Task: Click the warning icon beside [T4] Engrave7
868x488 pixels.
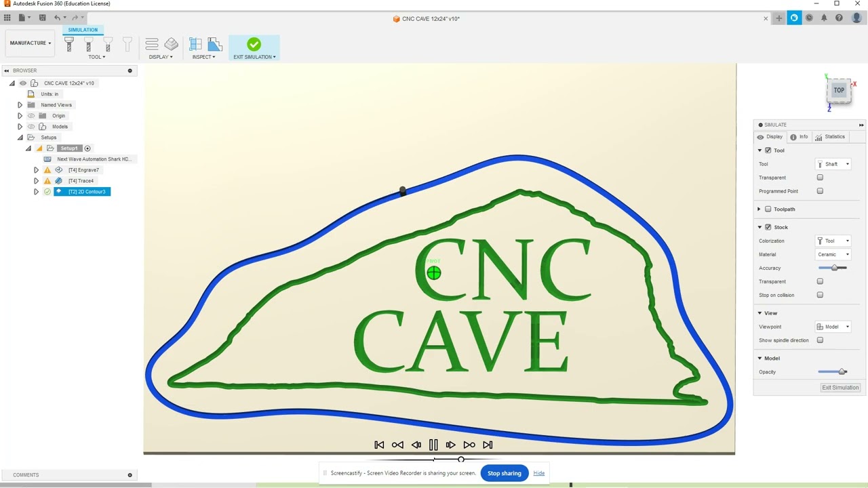Action: [47, 170]
